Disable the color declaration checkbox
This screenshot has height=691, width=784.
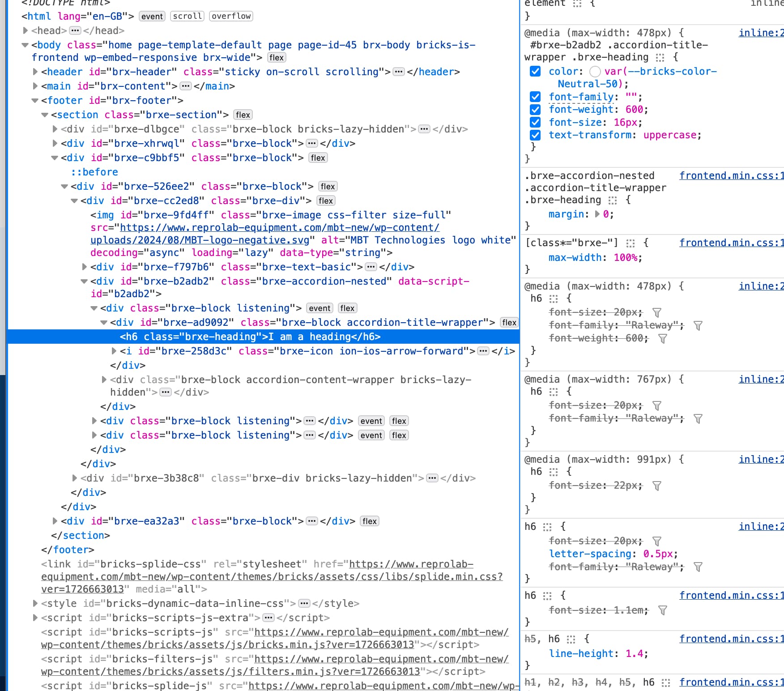[x=535, y=72]
